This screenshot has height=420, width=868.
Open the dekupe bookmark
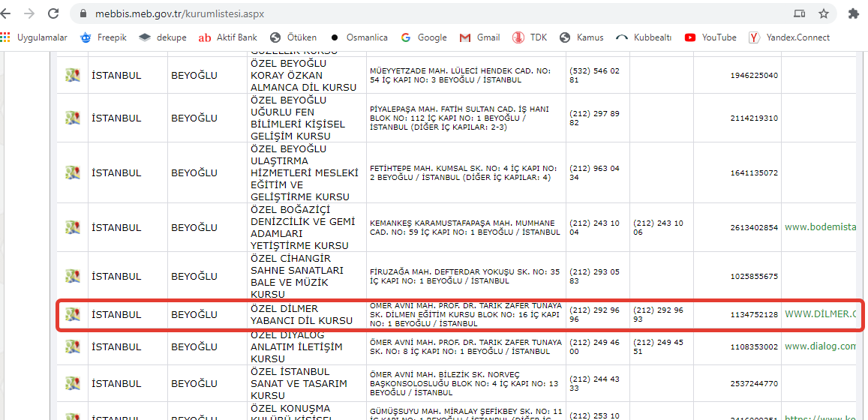tap(162, 37)
